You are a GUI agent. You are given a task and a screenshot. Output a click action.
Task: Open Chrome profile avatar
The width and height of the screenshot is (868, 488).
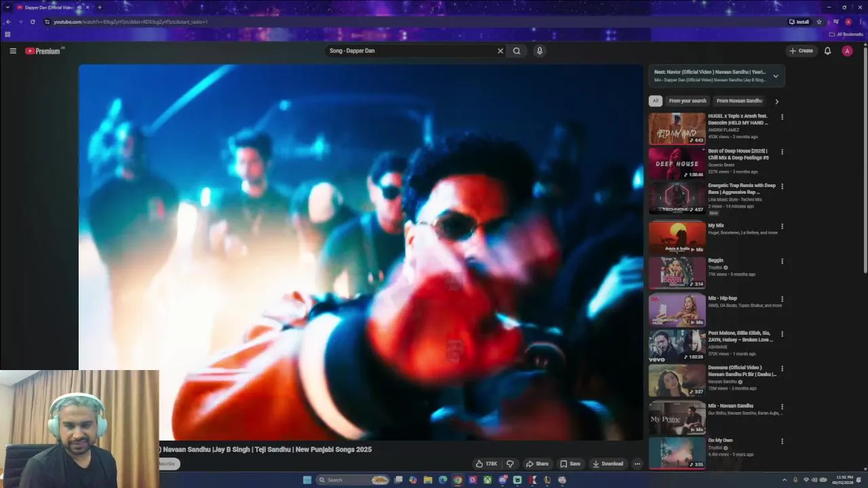(x=848, y=22)
